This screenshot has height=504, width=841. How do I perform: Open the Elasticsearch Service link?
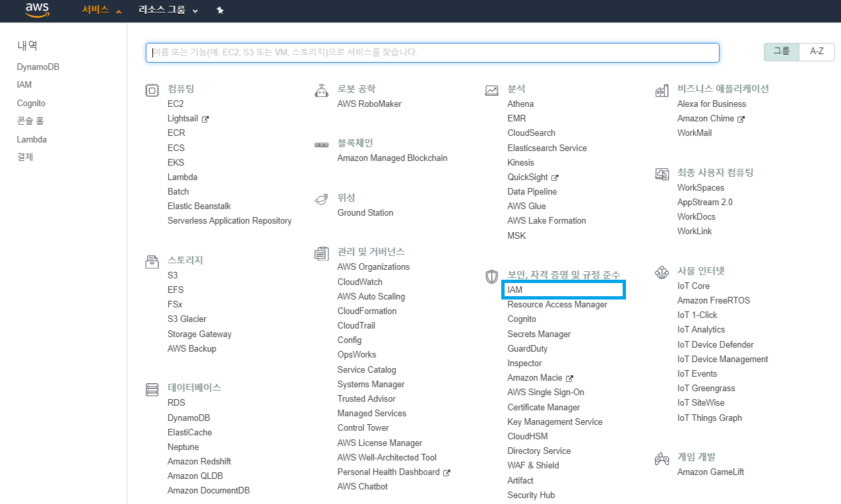coord(547,148)
